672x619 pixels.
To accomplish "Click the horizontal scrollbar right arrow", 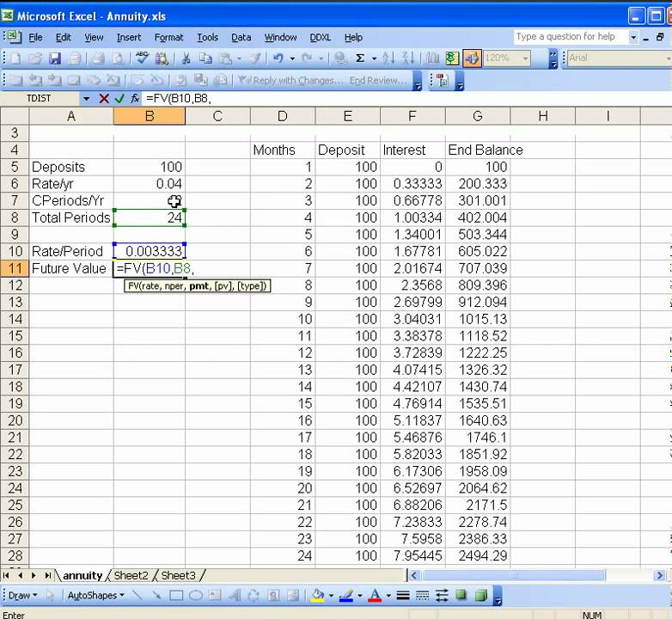I will (x=660, y=575).
